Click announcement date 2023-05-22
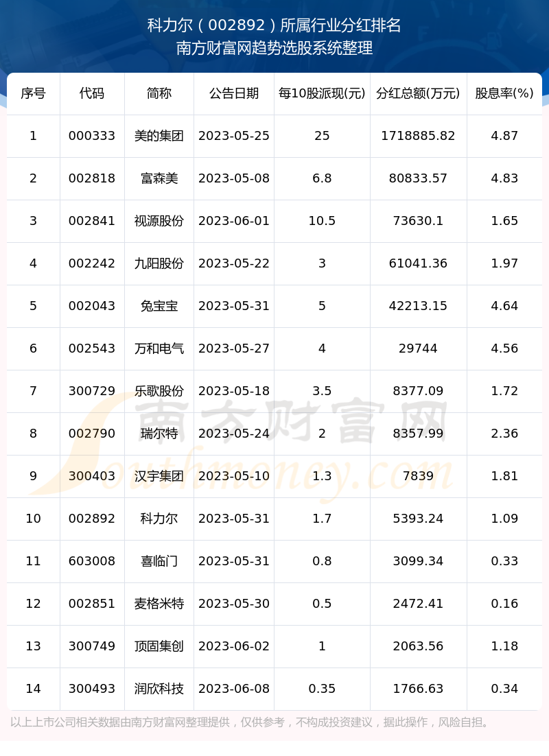Viewport: 549px width, 756px height. tap(234, 263)
